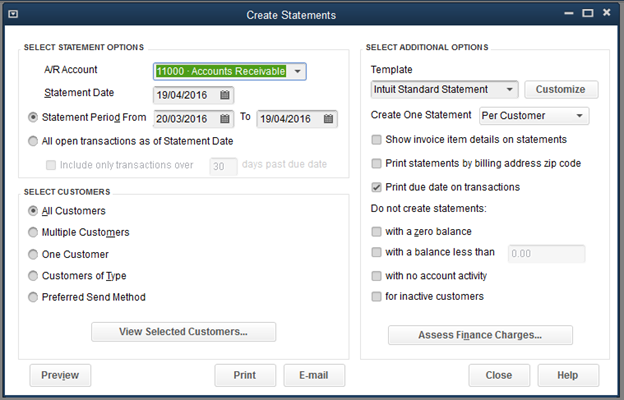Click the E-mail button

[x=314, y=375]
